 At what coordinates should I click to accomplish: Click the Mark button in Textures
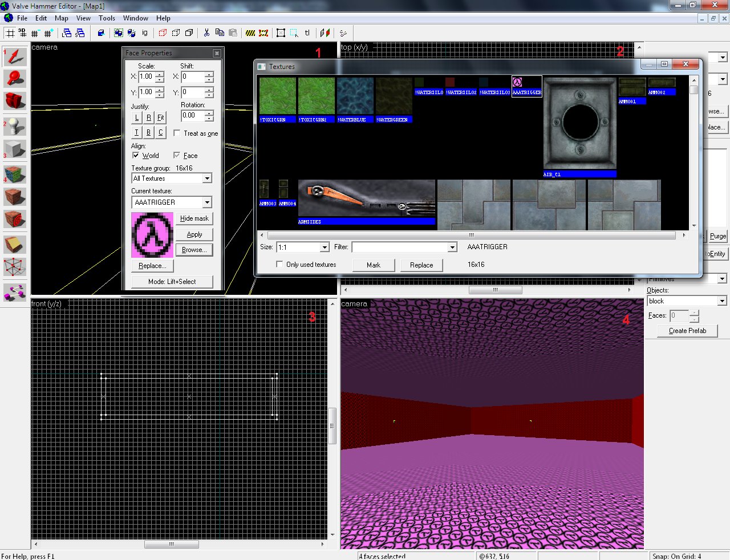(374, 265)
